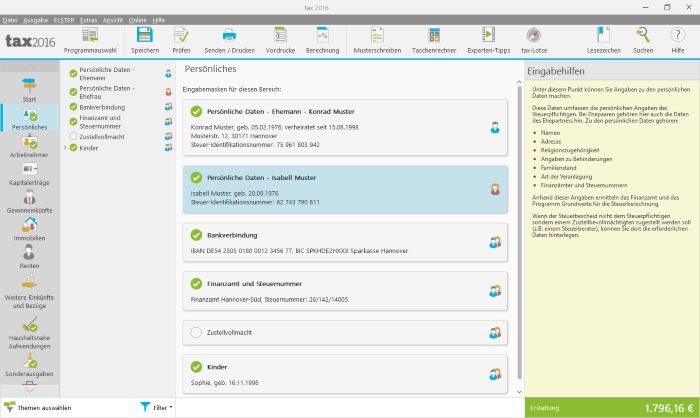
Task: Select Persönliche Daten - Ehemann tree item
Action: [107, 74]
